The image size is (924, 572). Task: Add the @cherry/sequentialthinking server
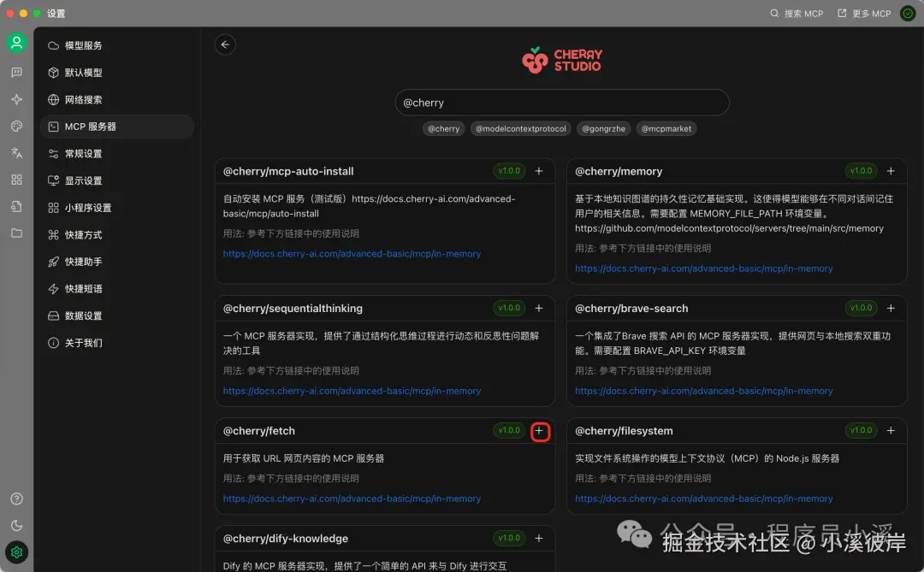pyautogui.click(x=539, y=308)
